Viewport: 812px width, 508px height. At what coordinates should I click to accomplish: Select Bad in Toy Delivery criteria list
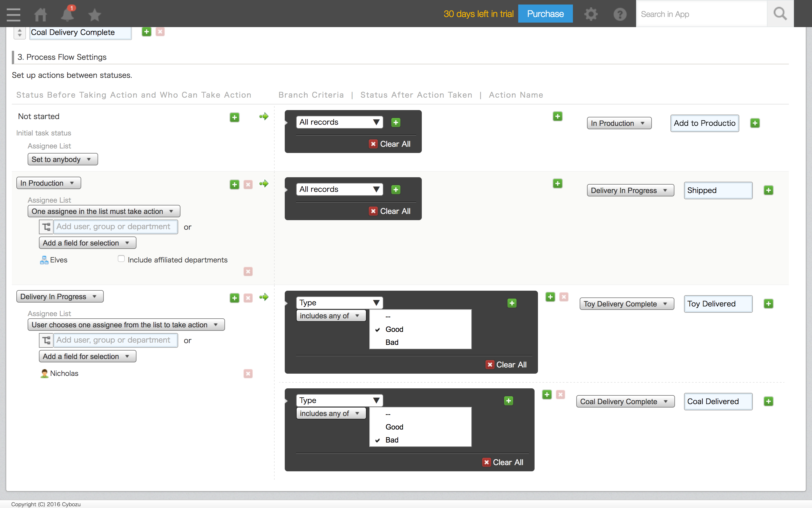420,342
